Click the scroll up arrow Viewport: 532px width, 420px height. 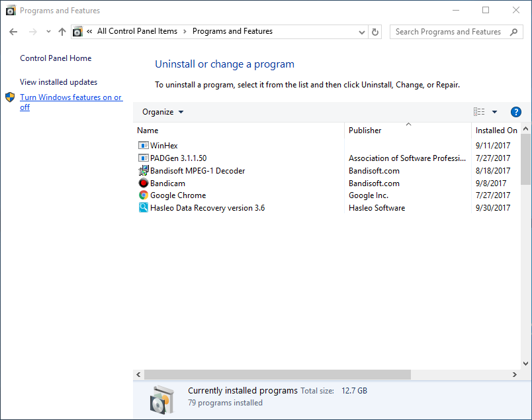[525, 129]
